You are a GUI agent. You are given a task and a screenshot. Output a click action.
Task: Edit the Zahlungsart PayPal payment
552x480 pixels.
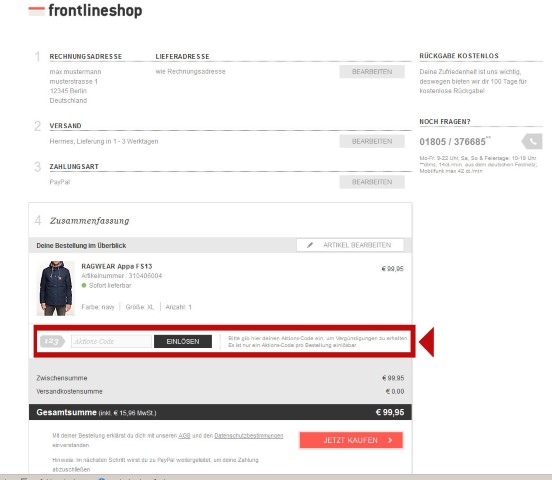(372, 182)
